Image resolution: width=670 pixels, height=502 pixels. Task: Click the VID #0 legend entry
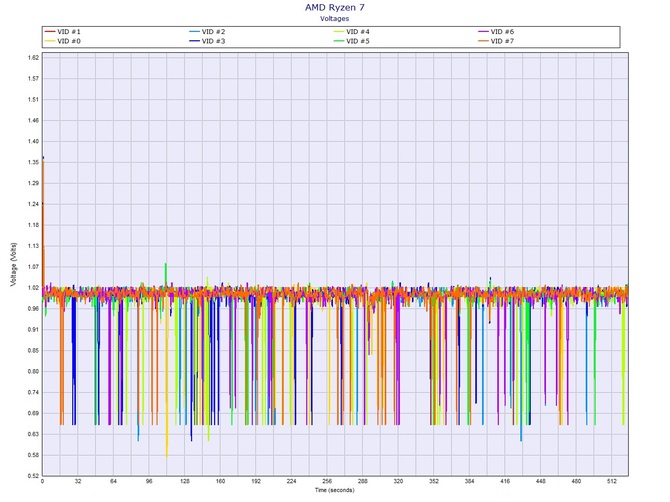[62, 41]
